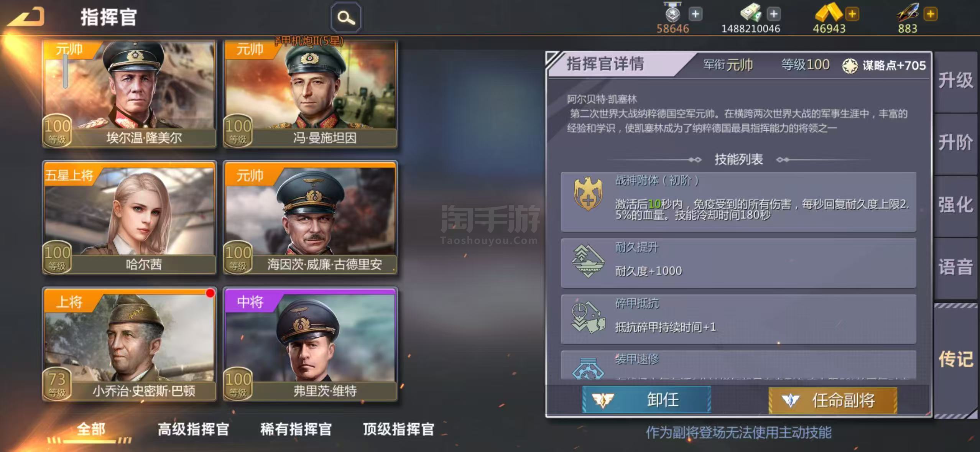Switch to the 稀有指挥官 tab
980x452 pixels.
[296, 429]
